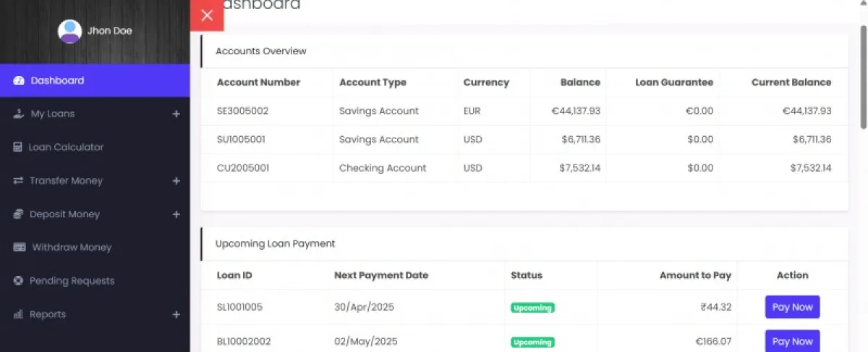Click the Jhon Doe avatar picture
The width and height of the screenshot is (868, 352).
click(x=70, y=31)
